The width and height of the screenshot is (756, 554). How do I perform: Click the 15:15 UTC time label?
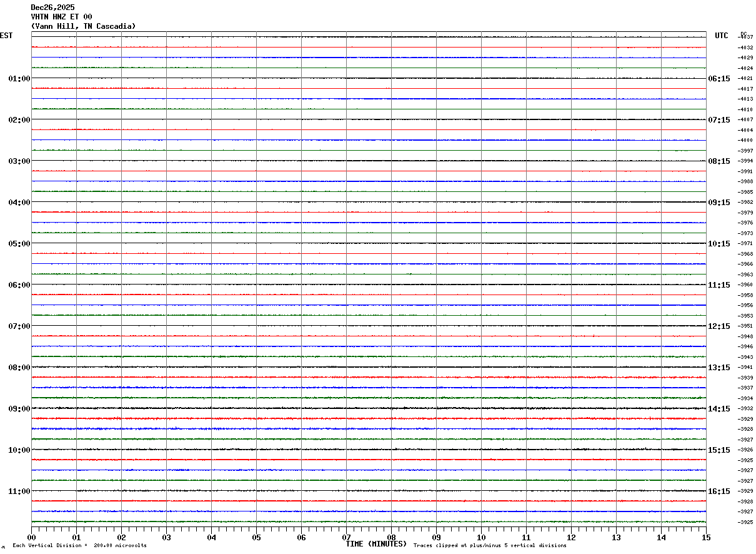click(x=719, y=450)
